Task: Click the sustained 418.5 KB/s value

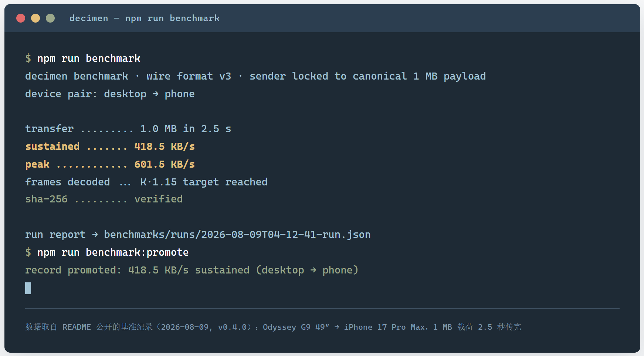Action: [165, 147]
